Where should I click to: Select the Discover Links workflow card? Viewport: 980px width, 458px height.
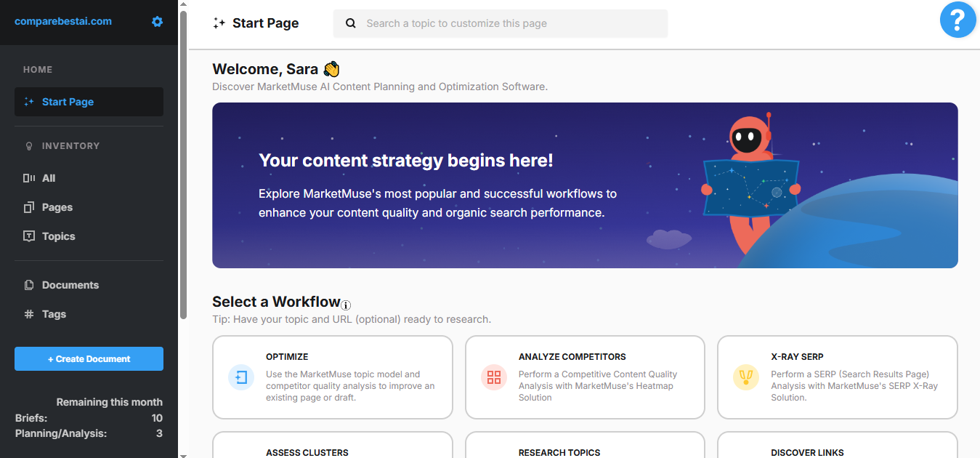click(838, 445)
